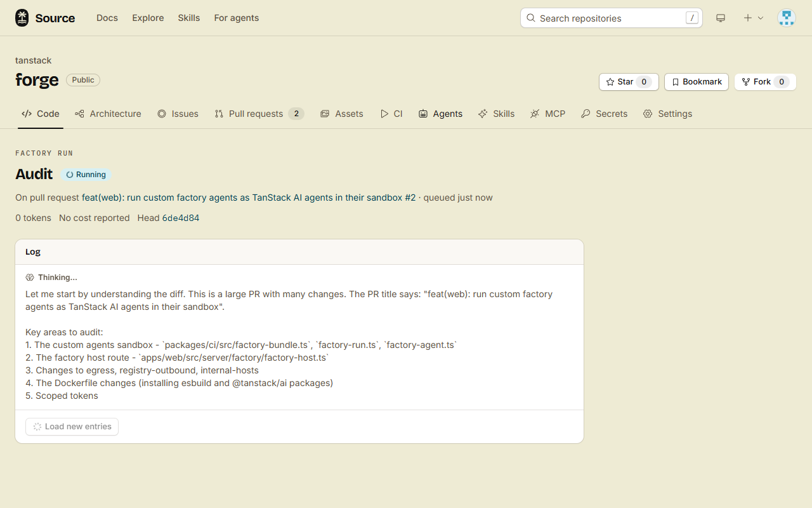
Task: Star the forge repository
Action: (x=629, y=82)
